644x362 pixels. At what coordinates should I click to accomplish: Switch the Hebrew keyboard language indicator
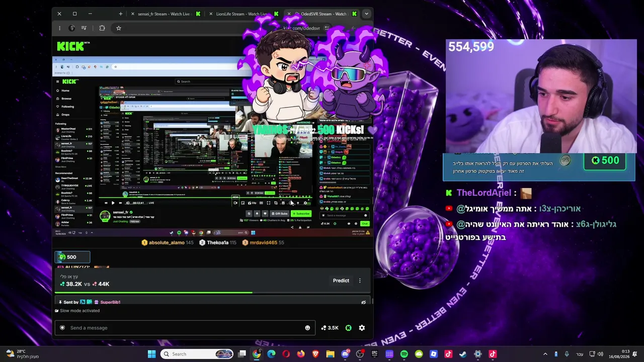[x=580, y=354]
